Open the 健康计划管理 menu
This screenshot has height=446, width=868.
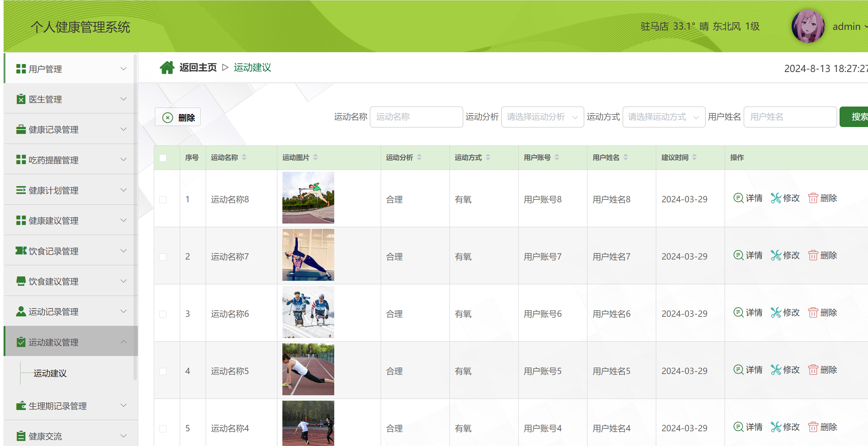coord(71,190)
